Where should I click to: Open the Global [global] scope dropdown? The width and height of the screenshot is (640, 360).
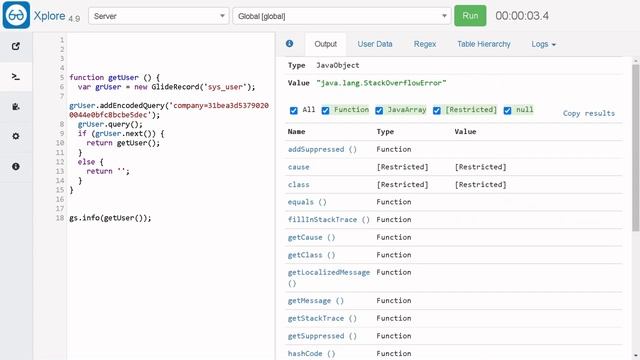342,16
